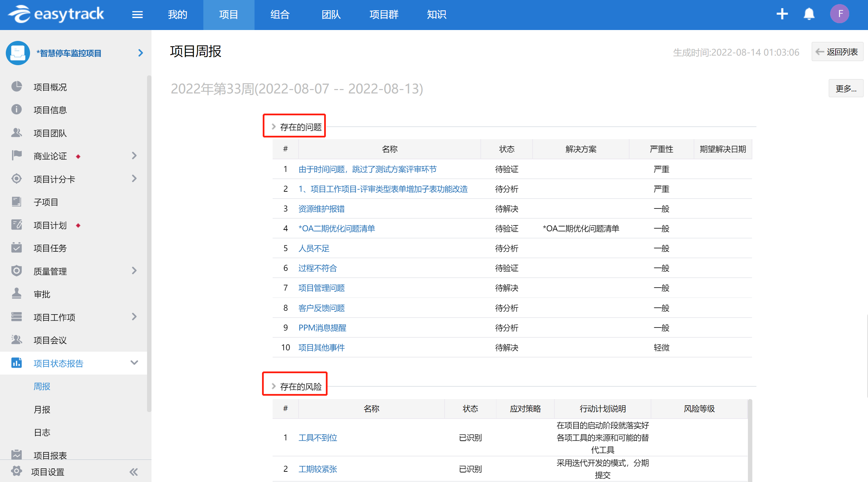Click the hamburger menu icon

(x=137, y=15)
